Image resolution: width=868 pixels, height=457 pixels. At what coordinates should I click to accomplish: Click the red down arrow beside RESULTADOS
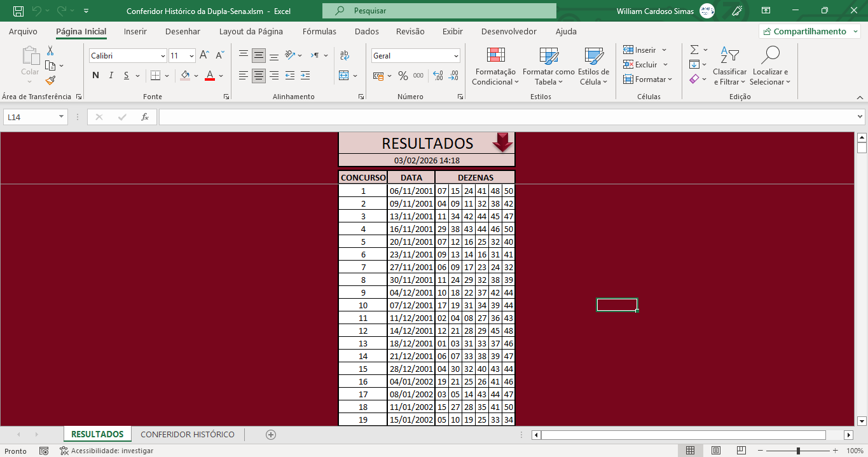502,142
